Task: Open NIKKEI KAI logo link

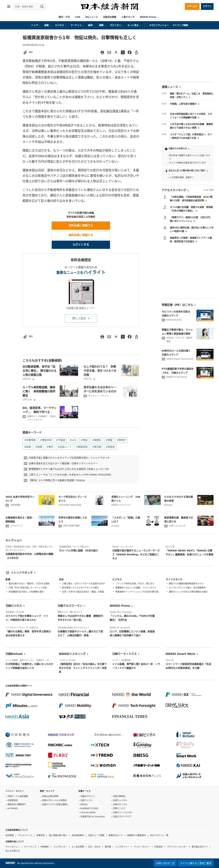Action: coord(188,765)
